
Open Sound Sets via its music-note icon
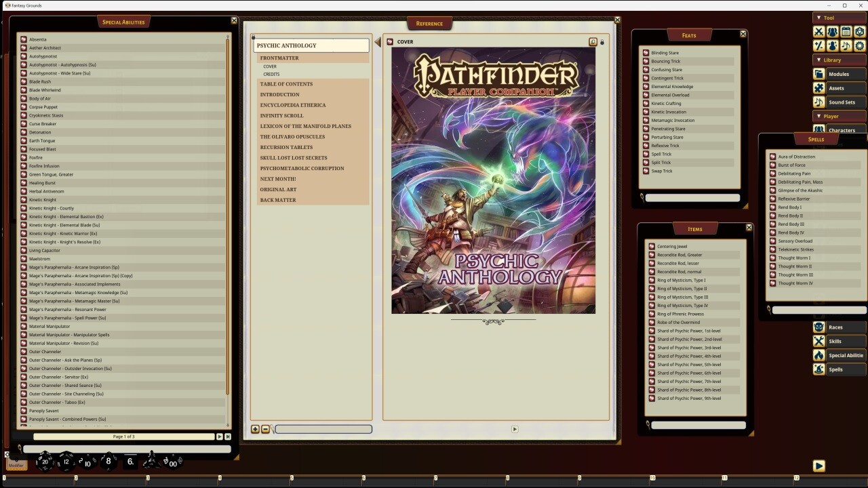tap(818, 102)
